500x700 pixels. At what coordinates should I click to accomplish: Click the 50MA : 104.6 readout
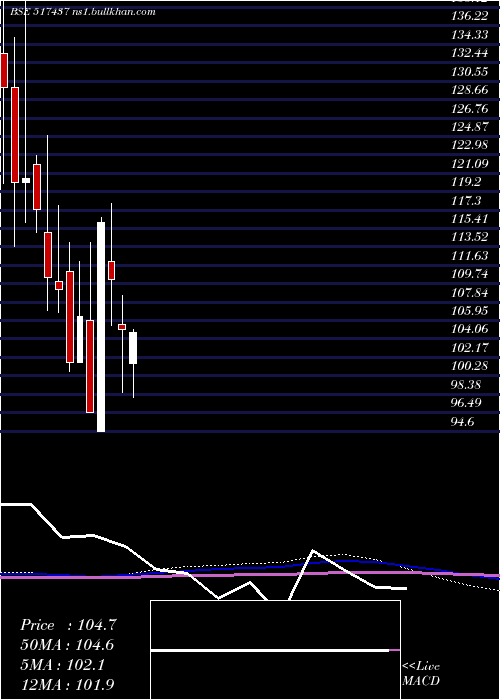point(67,645)
